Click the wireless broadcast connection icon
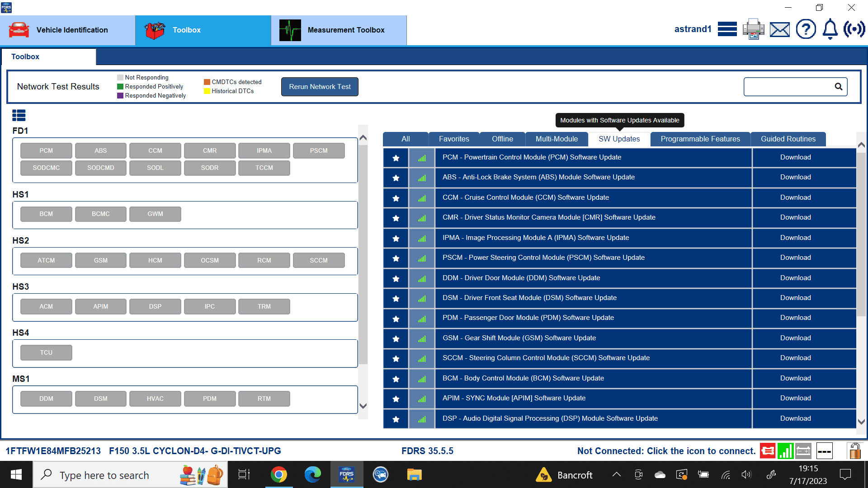 click(854, 29)
